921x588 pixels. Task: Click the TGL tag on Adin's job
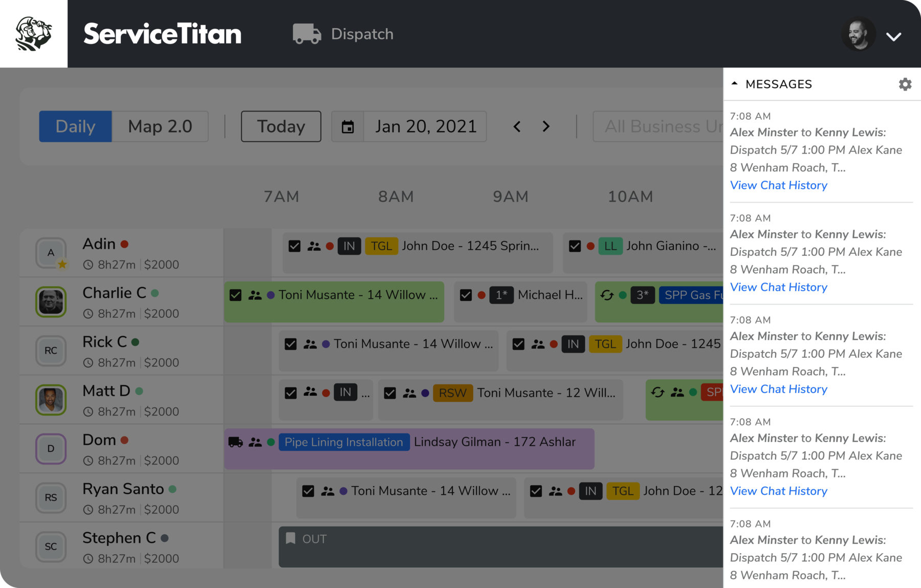[381, 246]
